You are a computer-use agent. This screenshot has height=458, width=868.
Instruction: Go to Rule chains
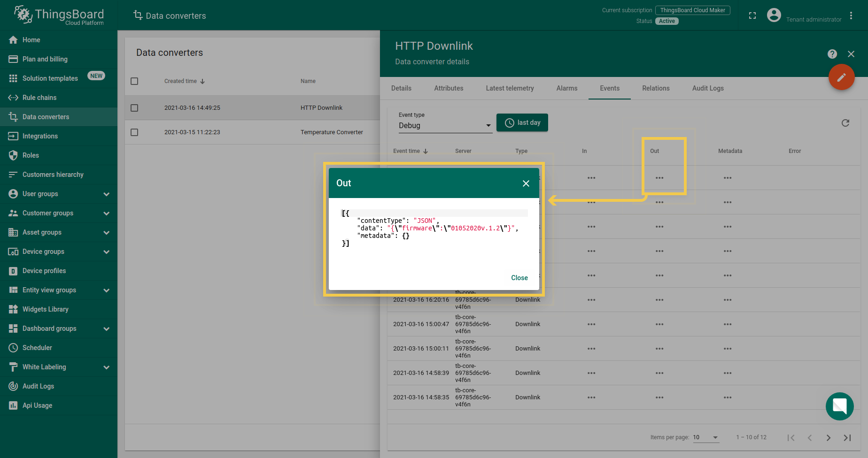pos(58,98)
